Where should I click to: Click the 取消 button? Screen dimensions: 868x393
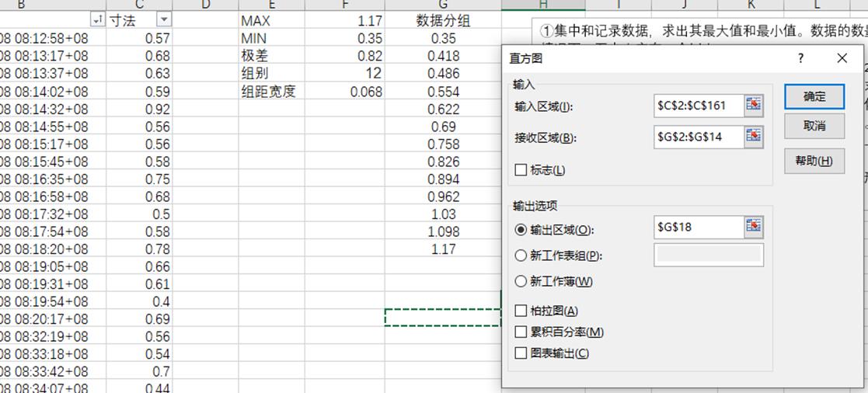[814, 126]
